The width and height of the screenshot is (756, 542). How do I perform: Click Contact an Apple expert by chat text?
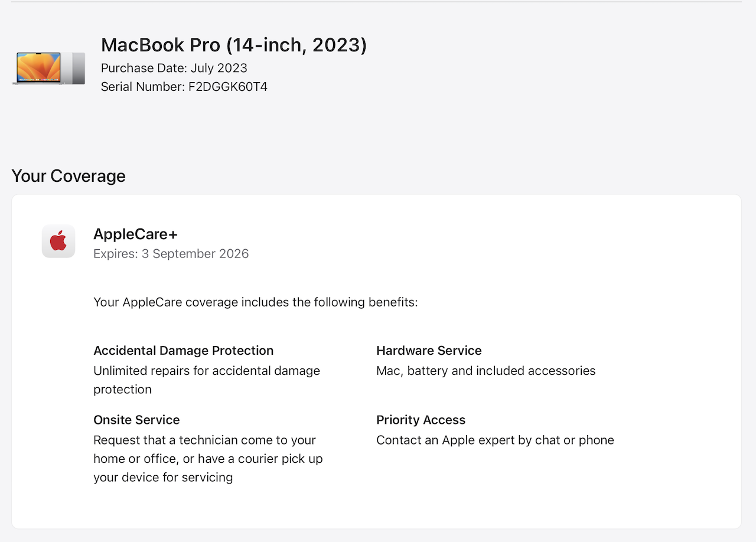(495, 440)
